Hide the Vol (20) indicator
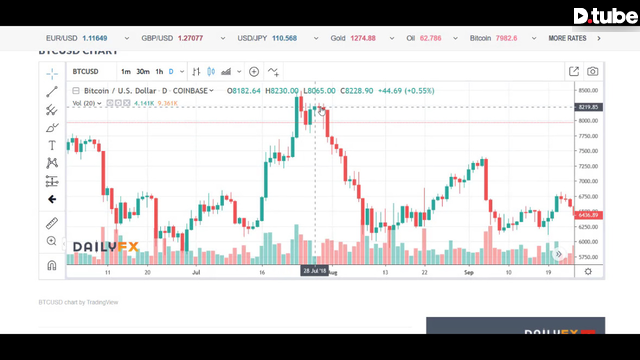This screenshot has width=640, height=360. coord(109,103)
